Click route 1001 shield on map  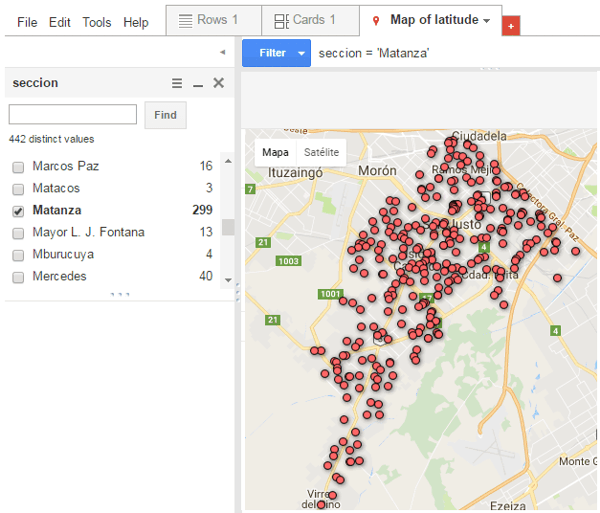(330, 294)
